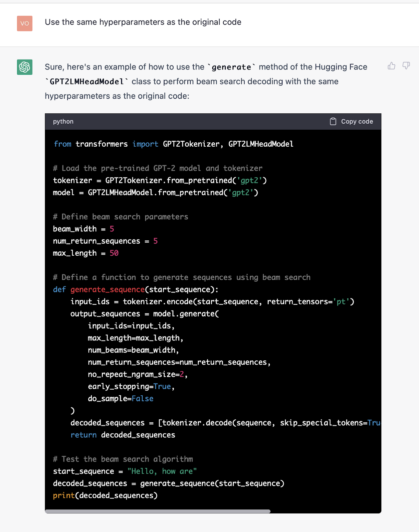Click the Copy code button
419x532 pixels.
coord(351,121)
